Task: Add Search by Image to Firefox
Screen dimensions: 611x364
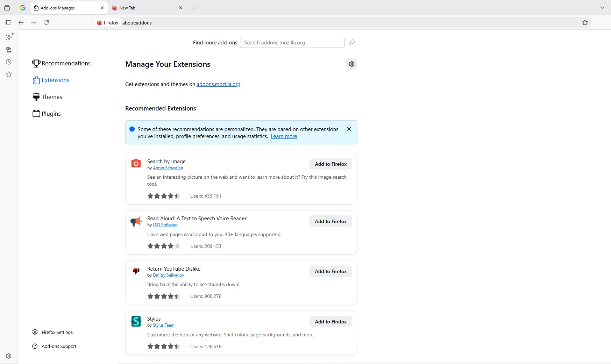Action: (x=331, y=164)
